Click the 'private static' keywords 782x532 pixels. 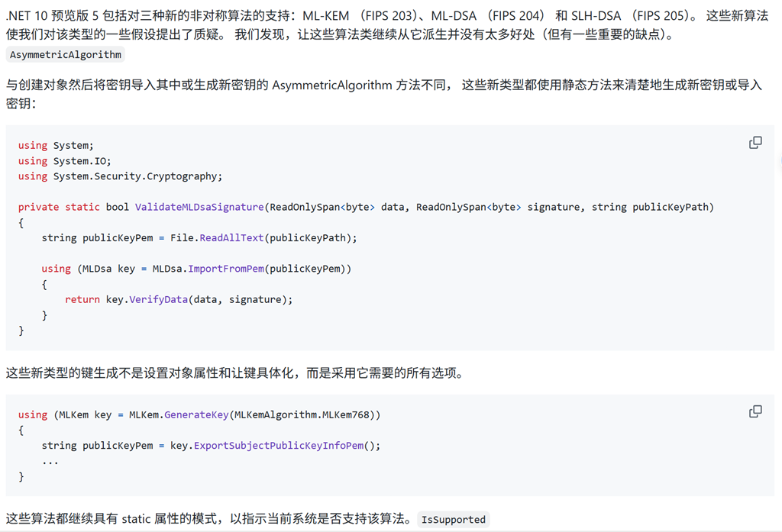tap(59, 207)
